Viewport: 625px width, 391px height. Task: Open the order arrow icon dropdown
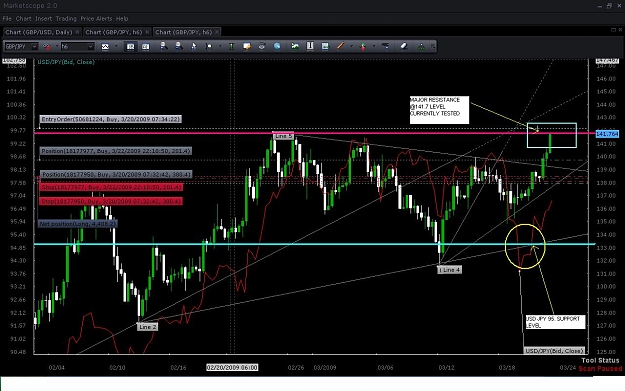pyautogui.click(x=373, y=47)
